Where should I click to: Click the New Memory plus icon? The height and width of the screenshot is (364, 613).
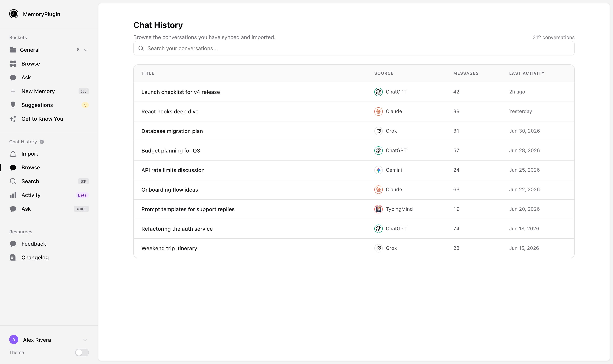[x=13, y=91]
